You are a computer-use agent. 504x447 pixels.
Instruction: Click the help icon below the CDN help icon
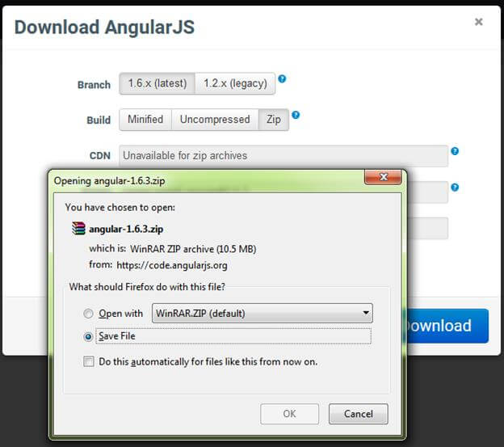click(x=455, y=188)
